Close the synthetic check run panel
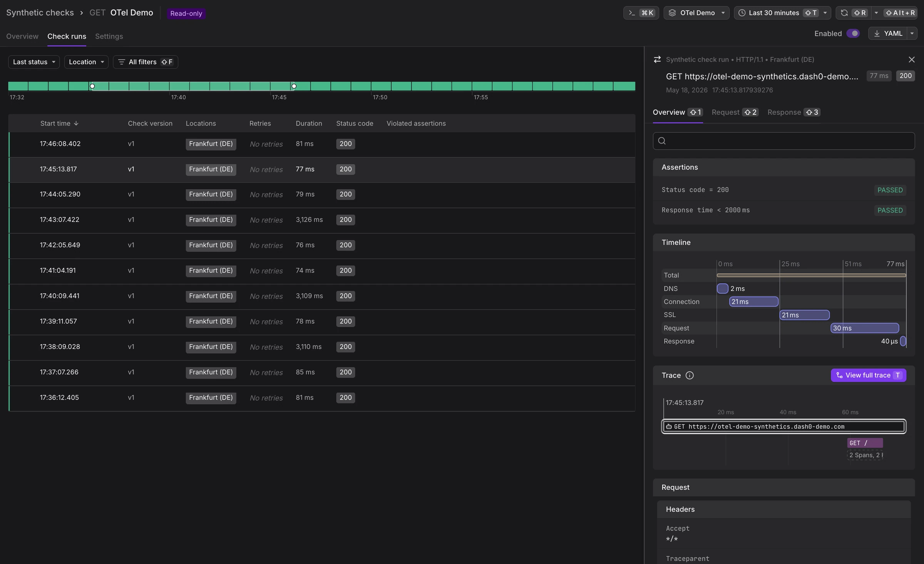Screen dimensions: 924x564 click(911, 59)
